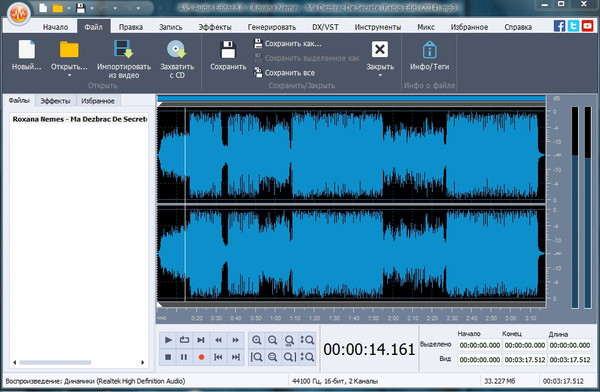
Task: Open the Правка ribbon tab
Action: tap(131, 27)
